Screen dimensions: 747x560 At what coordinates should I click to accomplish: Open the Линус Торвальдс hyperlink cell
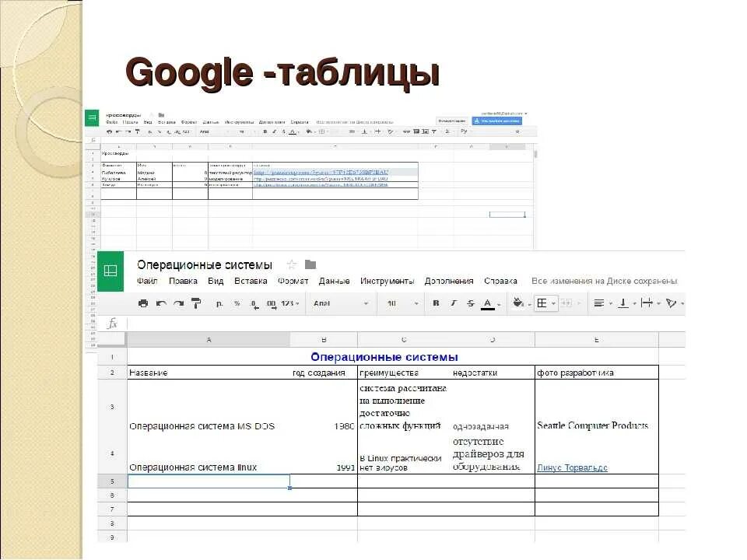coord(572,467)
